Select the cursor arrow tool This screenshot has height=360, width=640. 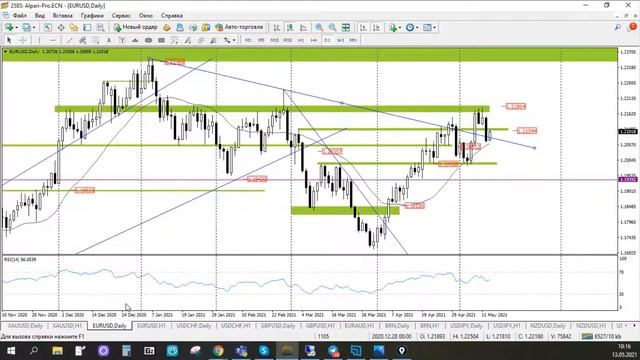(x=9, y=40)
